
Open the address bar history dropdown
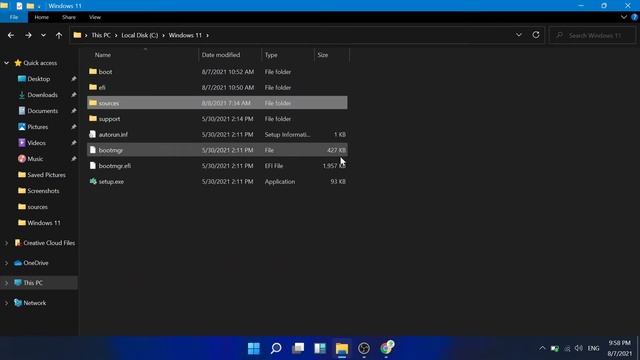coord(519,35)
